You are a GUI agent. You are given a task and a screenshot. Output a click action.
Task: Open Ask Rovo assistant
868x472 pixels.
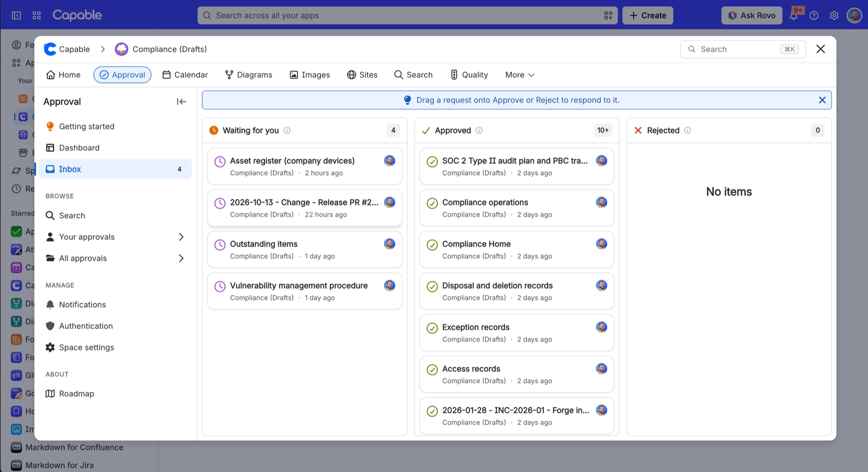pos(752,16)
